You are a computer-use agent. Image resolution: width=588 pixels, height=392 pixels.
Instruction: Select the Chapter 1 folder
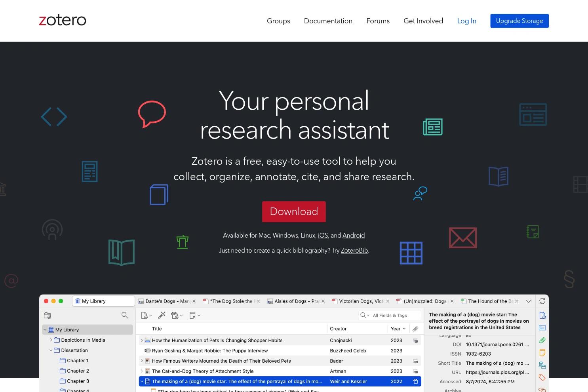pyautogui.click(x=78, y=360)
